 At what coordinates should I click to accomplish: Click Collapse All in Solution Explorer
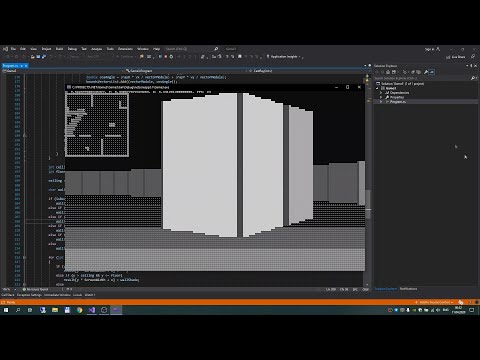(x=413, y=72)
